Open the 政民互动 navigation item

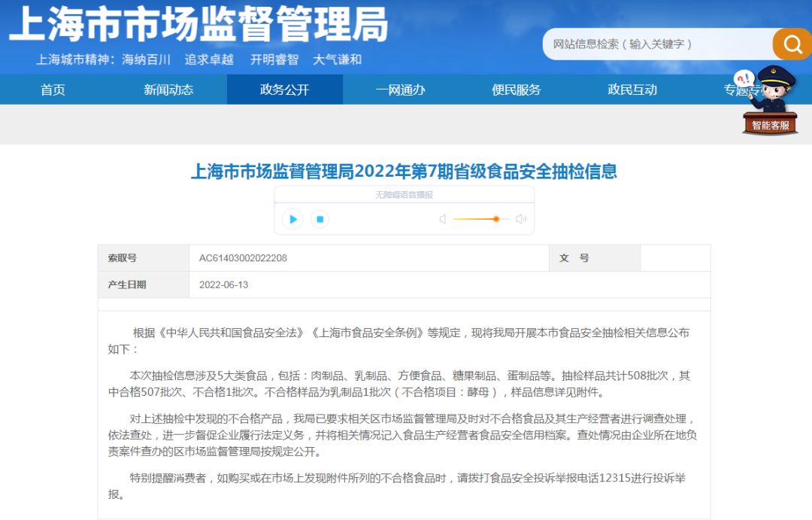click(632, 90)
